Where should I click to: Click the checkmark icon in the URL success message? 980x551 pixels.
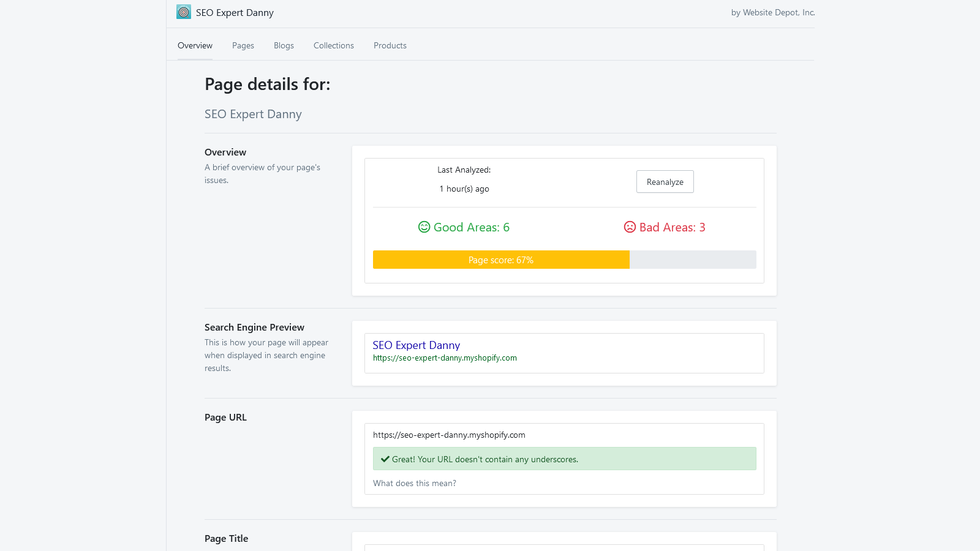(x=385, y=459)
